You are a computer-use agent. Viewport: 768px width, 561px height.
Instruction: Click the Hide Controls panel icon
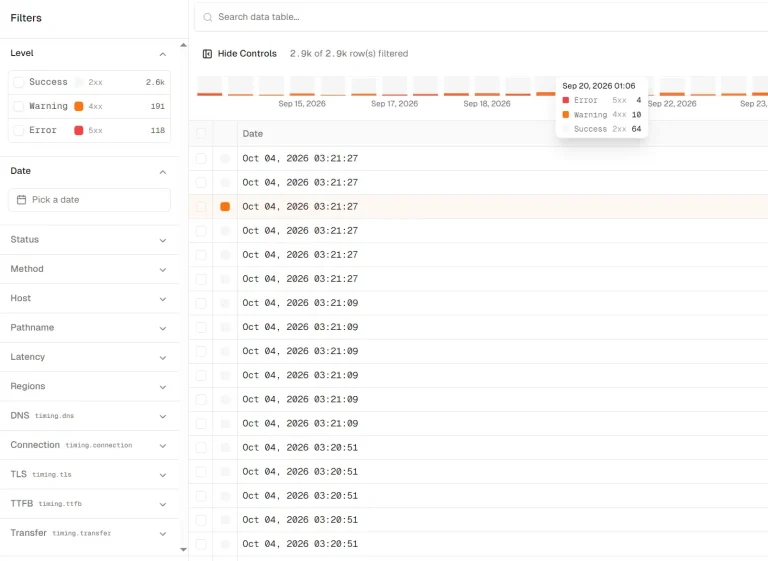coord(207,54)
